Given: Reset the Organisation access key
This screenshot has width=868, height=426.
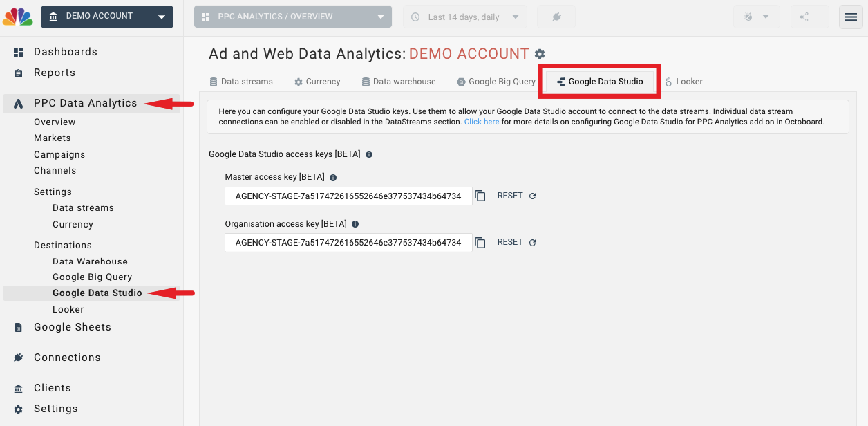Looking at the screenshot, I should [517, 242].
